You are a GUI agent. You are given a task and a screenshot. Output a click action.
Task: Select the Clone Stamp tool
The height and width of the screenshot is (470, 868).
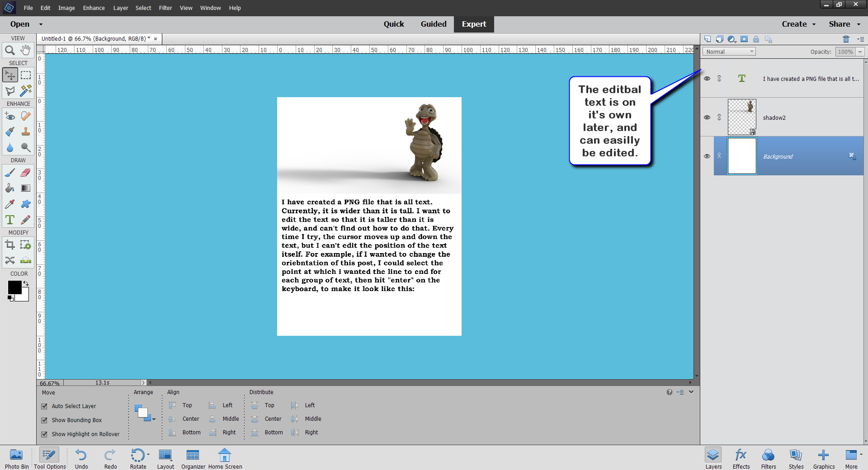[x=26, y=132]
